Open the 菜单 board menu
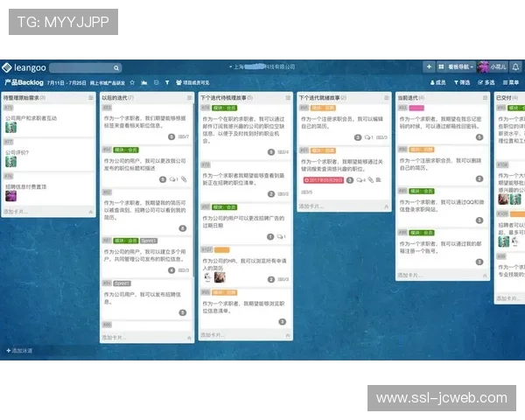This screenshot has height=420, width=525. click(x=510, y=82)
